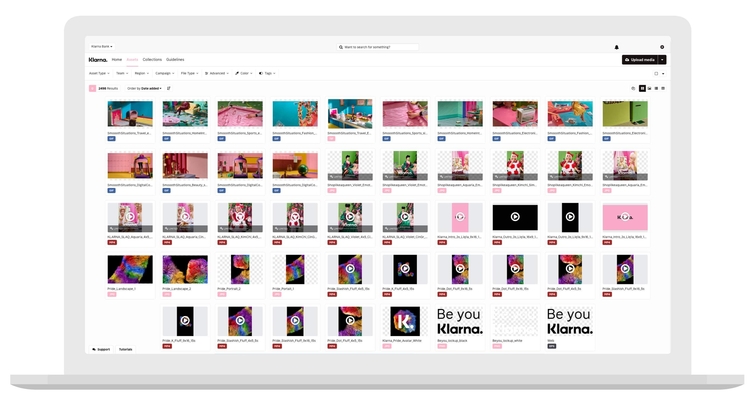Switch to the active grid view icon
Image resolution: width=755 pixels, height=404 pixels.
(x=642, y=89)
